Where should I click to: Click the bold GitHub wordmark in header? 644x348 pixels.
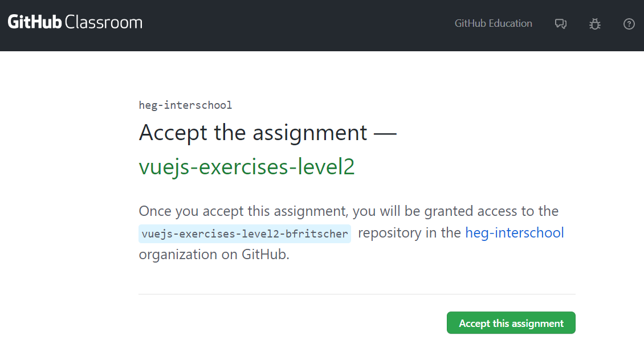(34, 23)
